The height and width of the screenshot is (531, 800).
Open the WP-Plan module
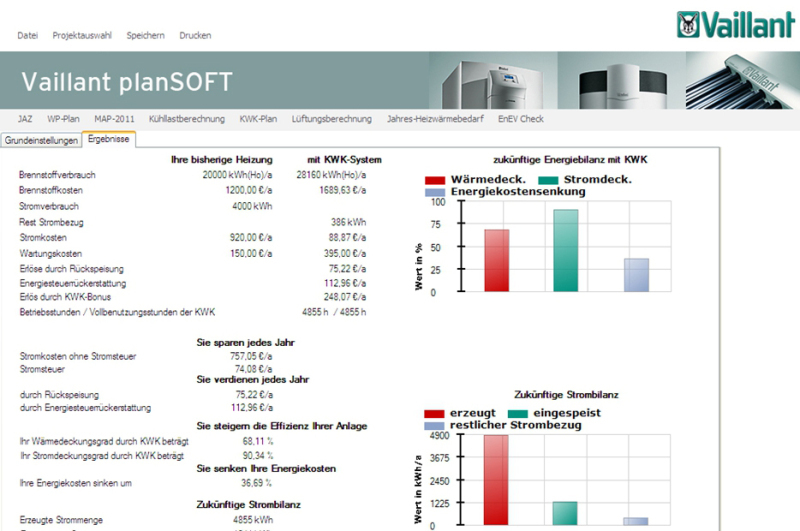tap(63, 119)
